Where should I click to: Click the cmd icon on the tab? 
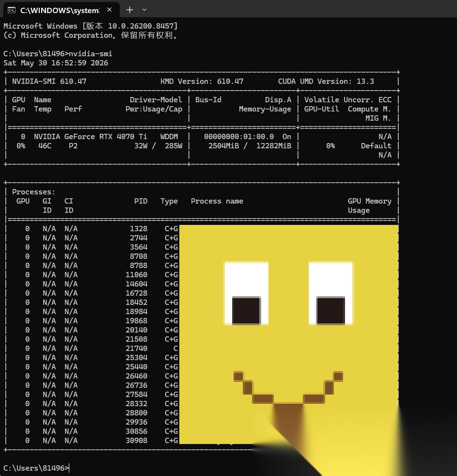tap(12, 10)
